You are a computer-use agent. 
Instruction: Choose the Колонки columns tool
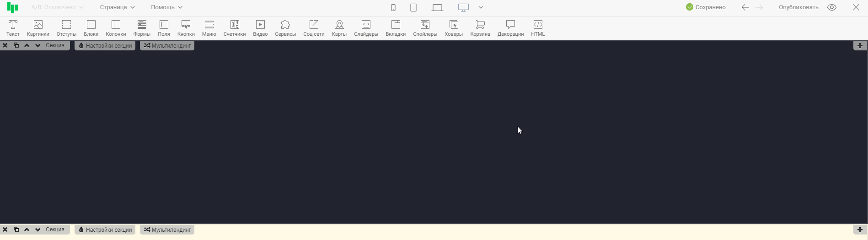116,28
